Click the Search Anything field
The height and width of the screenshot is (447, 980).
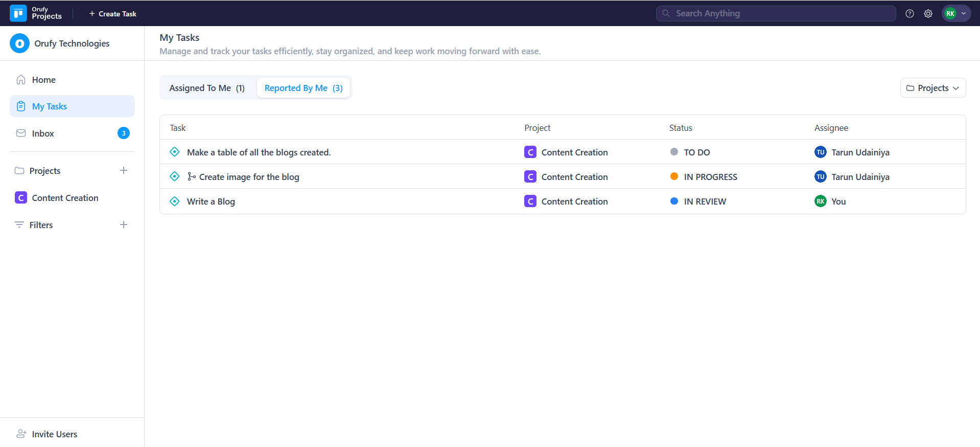click(x=776, y=14)
